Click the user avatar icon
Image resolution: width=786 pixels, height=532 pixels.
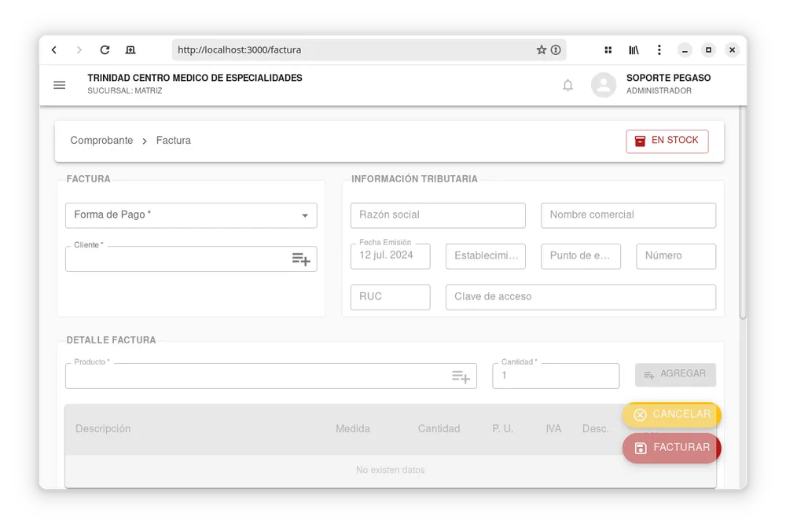tap(604, 85)
